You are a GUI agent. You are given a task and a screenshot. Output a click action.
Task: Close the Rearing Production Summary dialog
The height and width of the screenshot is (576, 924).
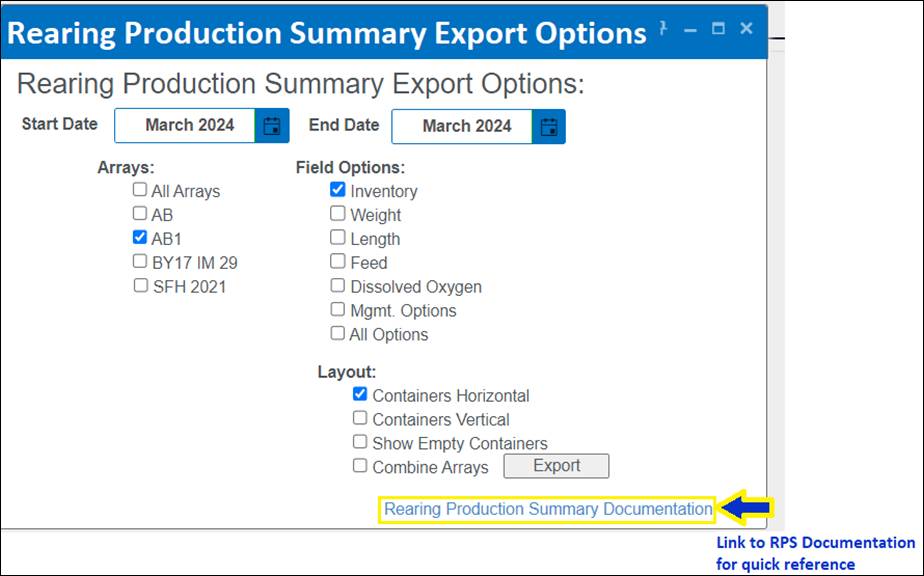[746, 29]
